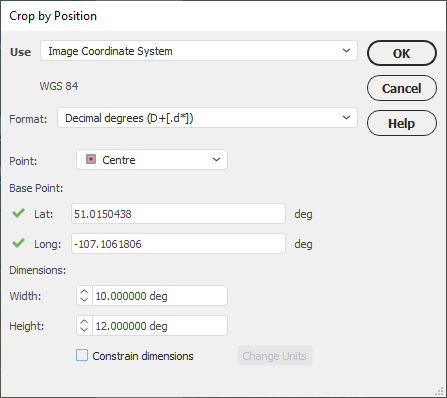Click the Lat input field
Viewport: 447px width, 398px height.
point(178,214)
